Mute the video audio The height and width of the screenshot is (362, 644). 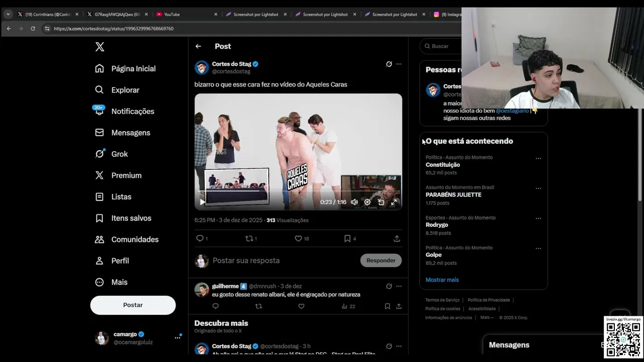[354, 202]
